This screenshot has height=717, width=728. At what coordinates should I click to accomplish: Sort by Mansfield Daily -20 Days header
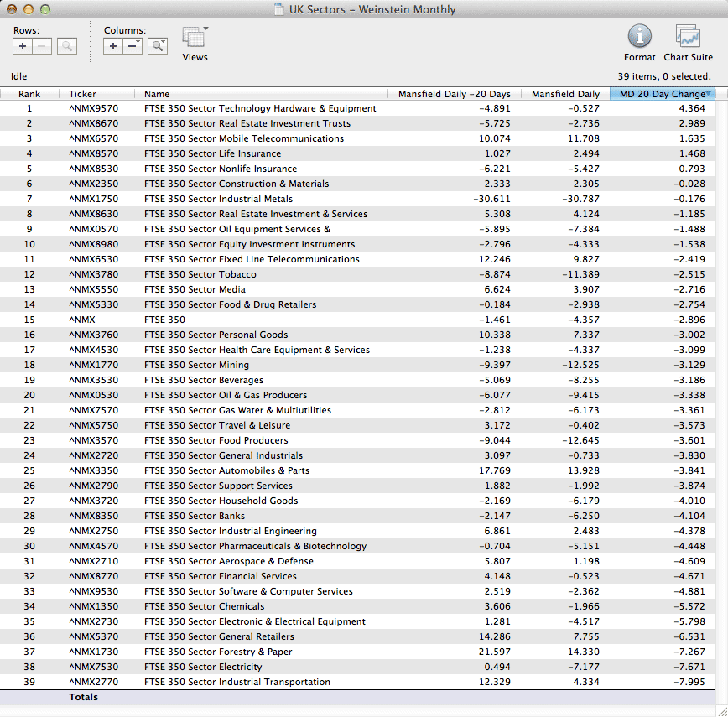[454, 94]
